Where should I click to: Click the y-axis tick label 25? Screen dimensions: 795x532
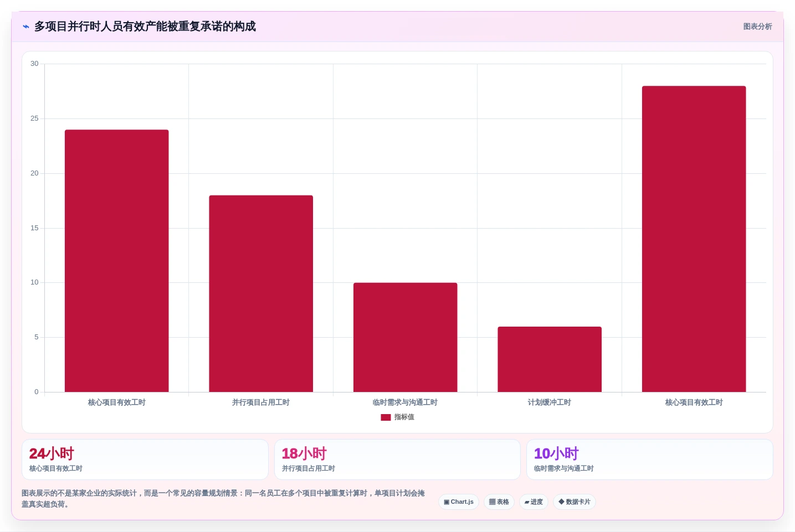coord(34,118)
